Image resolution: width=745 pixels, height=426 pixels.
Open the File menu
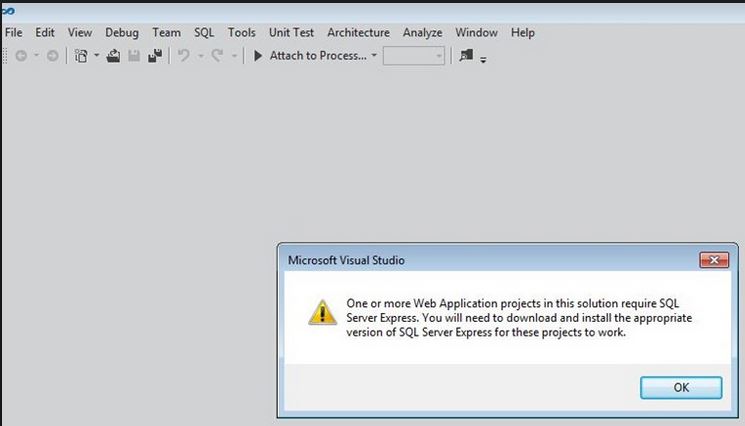tap(13, 33)
